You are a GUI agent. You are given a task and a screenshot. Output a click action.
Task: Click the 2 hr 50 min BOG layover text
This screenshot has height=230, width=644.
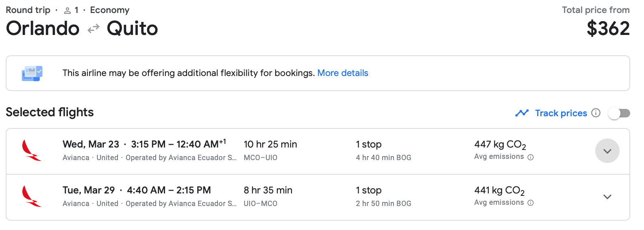383,204
